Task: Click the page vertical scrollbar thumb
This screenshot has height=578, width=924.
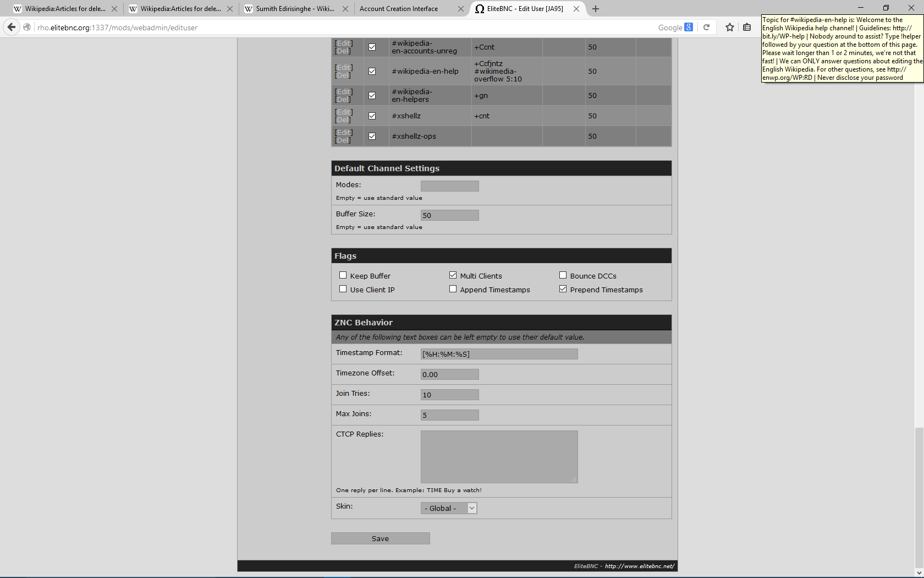Action: point(919,498)
